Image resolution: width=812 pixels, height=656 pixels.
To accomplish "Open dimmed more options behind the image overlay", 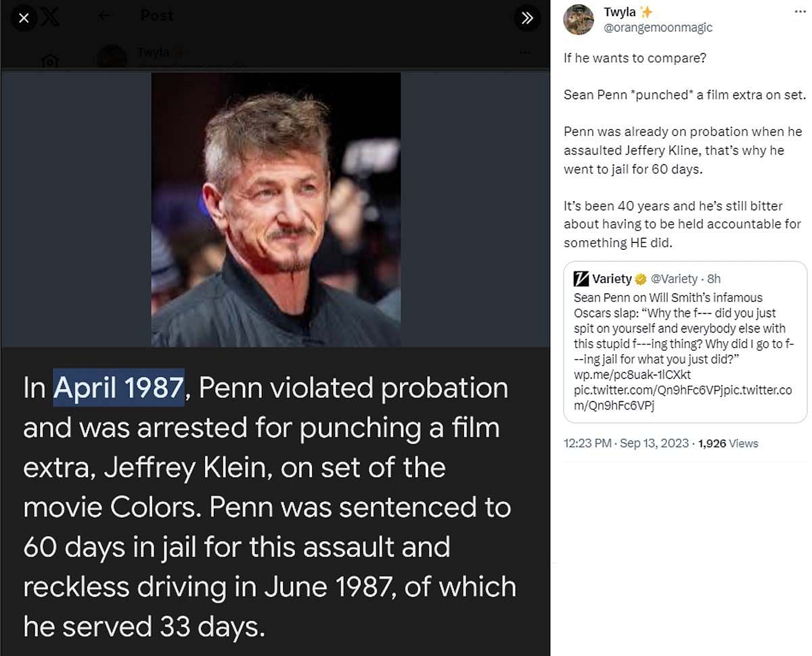I will point(525,53).
